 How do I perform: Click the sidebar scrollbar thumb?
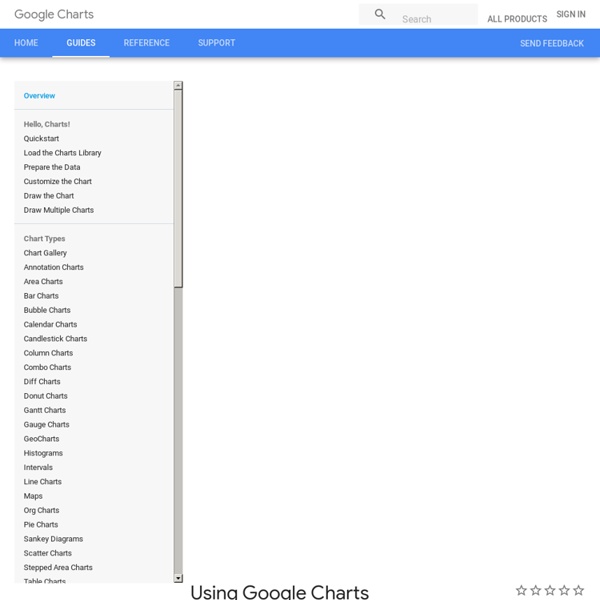point(178,189)
